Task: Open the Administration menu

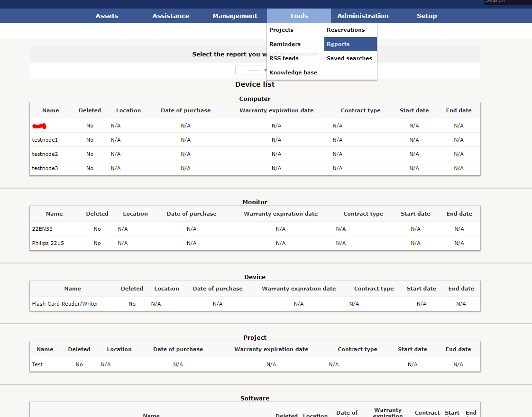Action: (363, 16)
